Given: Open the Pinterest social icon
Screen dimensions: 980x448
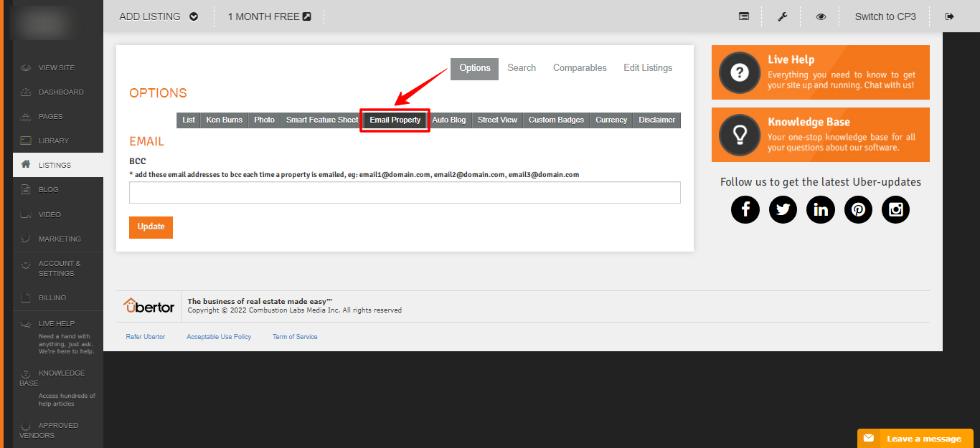Looking at the screenshot, I should click(x=858, y=209).
